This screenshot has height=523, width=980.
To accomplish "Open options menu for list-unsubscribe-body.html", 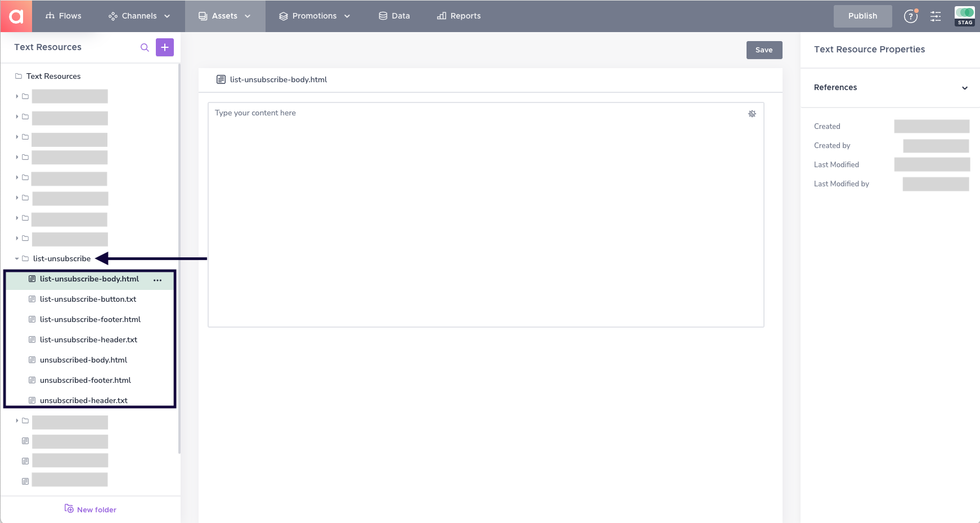I will pyautogui.click(x=158, y=280).
